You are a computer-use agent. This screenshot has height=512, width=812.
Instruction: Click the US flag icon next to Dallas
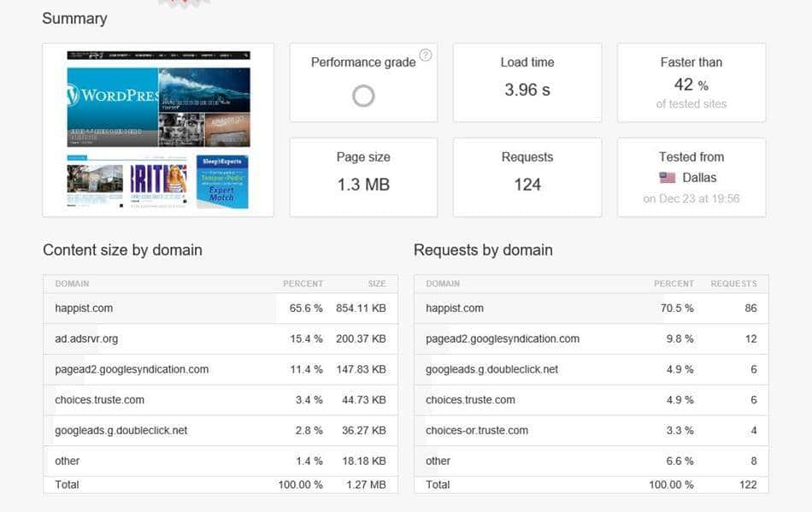coord(668,178)
